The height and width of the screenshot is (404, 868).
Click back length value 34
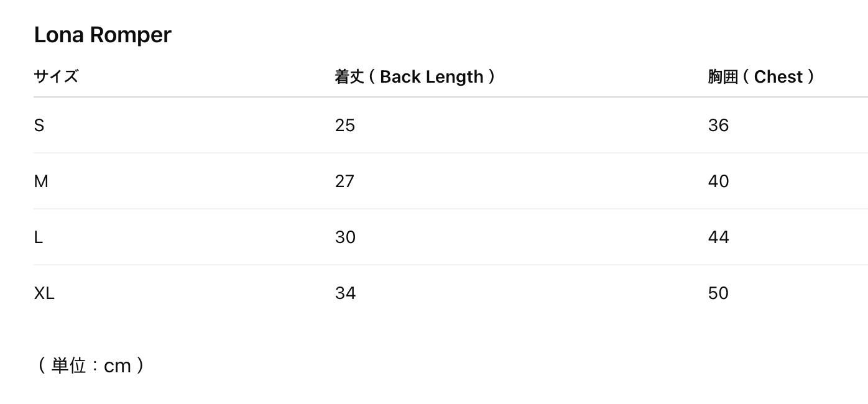pos(345,293)
